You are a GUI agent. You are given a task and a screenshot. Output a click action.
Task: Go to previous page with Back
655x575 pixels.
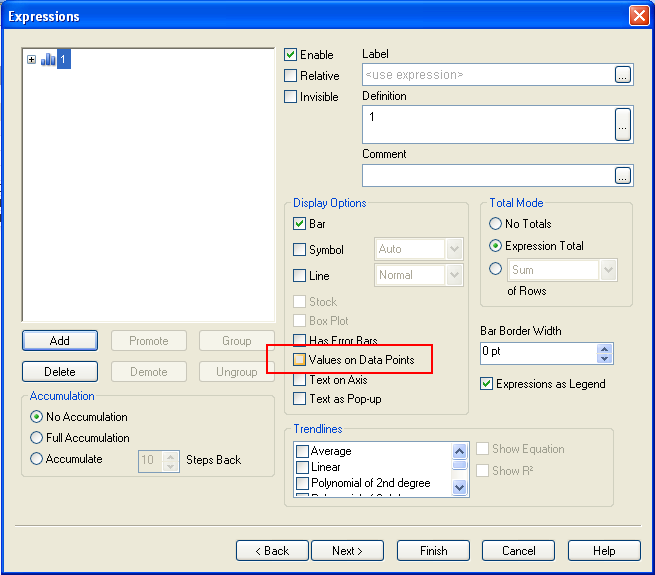coord(272,551)
